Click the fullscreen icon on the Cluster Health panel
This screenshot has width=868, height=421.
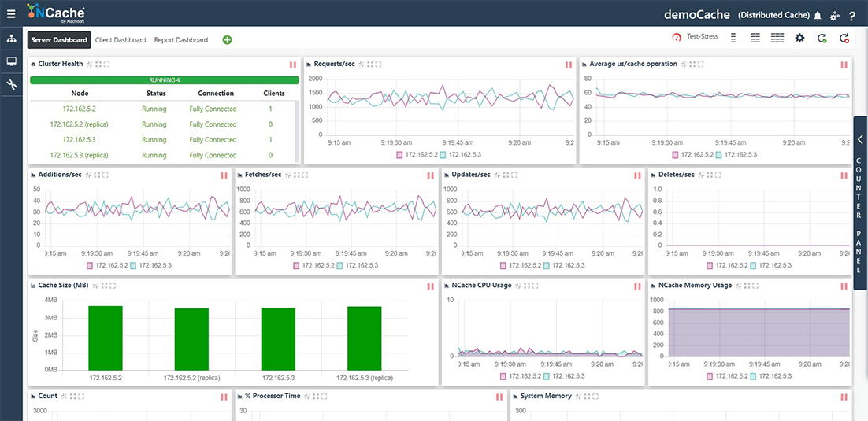(x=106, y=65)
